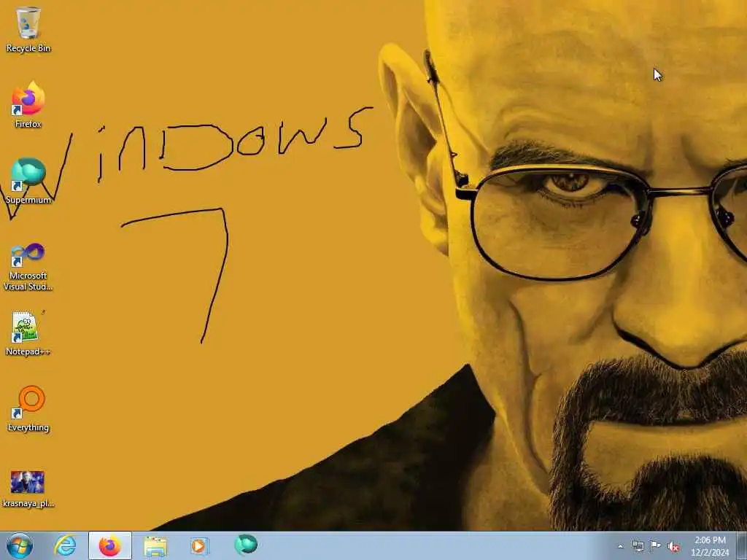Select the Supermium desktop shortcut

point(28,181)
